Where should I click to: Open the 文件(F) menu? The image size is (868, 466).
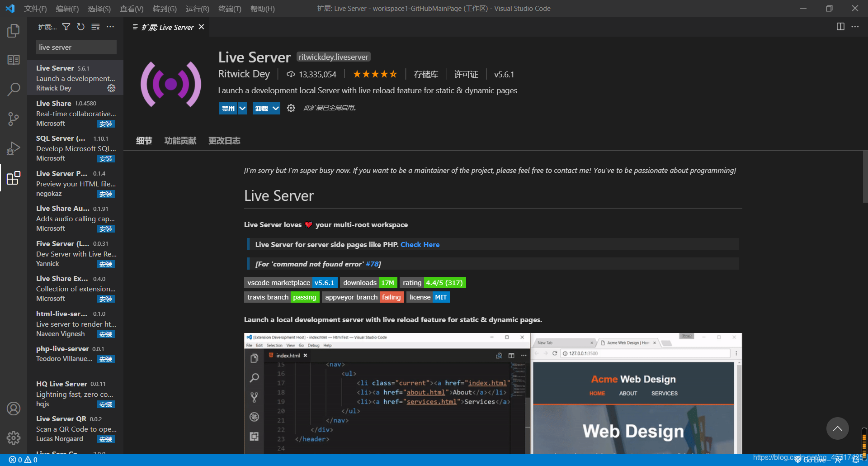click(x=35, y=9)
